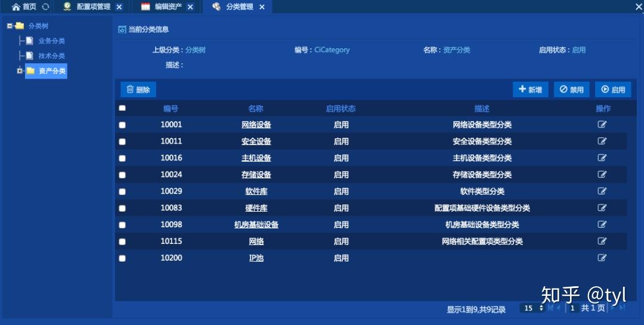Check the box for row 10029
The width and height of the screenshot is (644, 325).
(122, 191)
